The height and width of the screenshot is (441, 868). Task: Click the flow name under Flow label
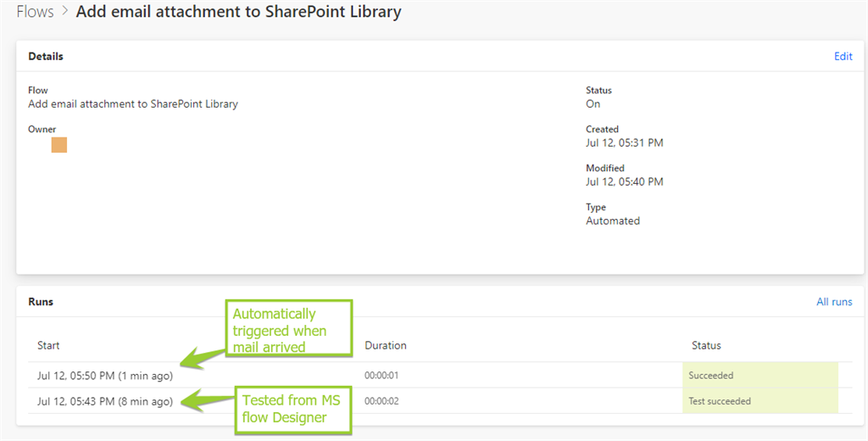(133, 103)
